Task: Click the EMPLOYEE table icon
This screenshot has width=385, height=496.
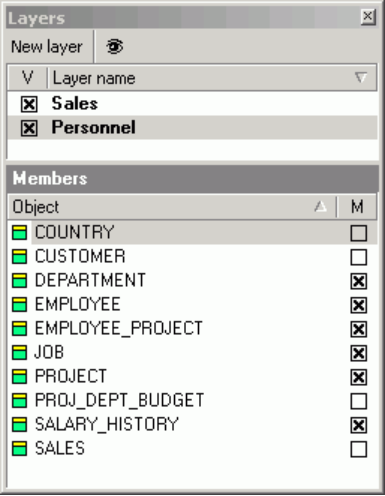Action: (20, 304)
